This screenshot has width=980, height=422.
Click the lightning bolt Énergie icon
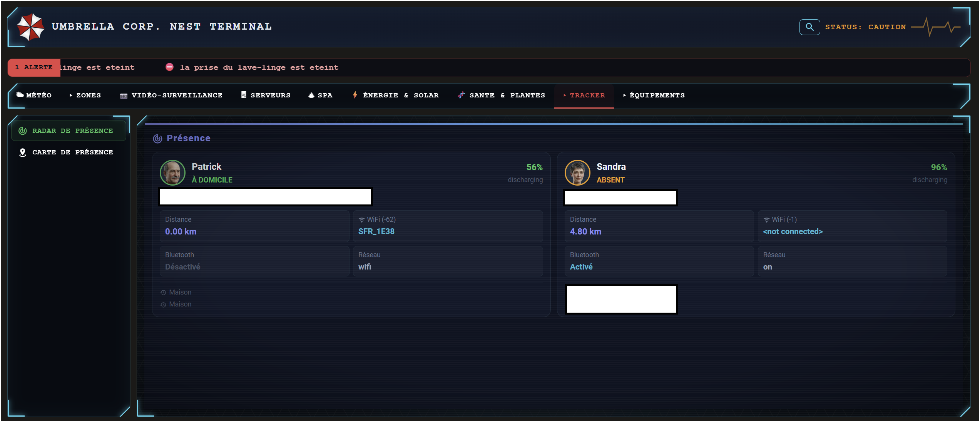(x=355, y=95)
